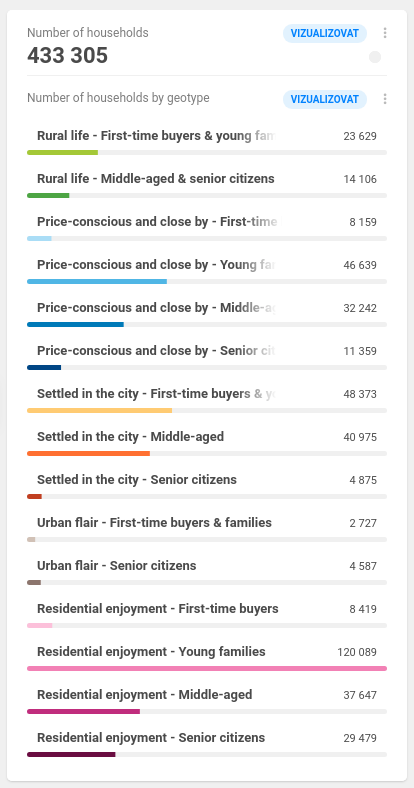Image resolution: width=414 pixels, height=788 pixels.
Task: Select Settled in the city - Middle-aged row
Action: [207, 442]
